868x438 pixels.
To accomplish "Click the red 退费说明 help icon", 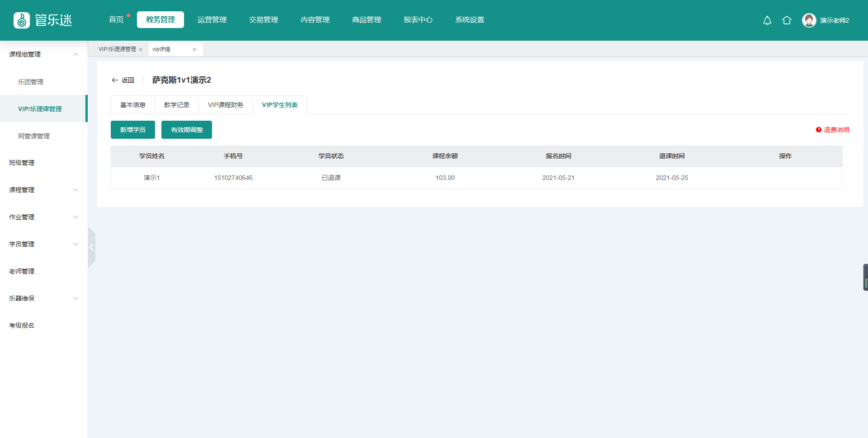I will pos(818,130).
